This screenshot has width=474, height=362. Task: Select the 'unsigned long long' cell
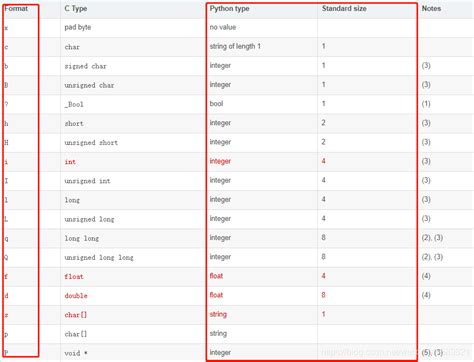tap(99, 258)
